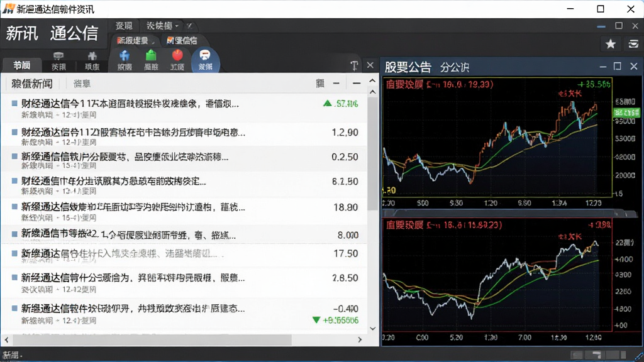The image size is (644, 362).
Task: Click the blue bullet of the 18.90 news row
Action: pyautogui.click(x=14, y=206)
